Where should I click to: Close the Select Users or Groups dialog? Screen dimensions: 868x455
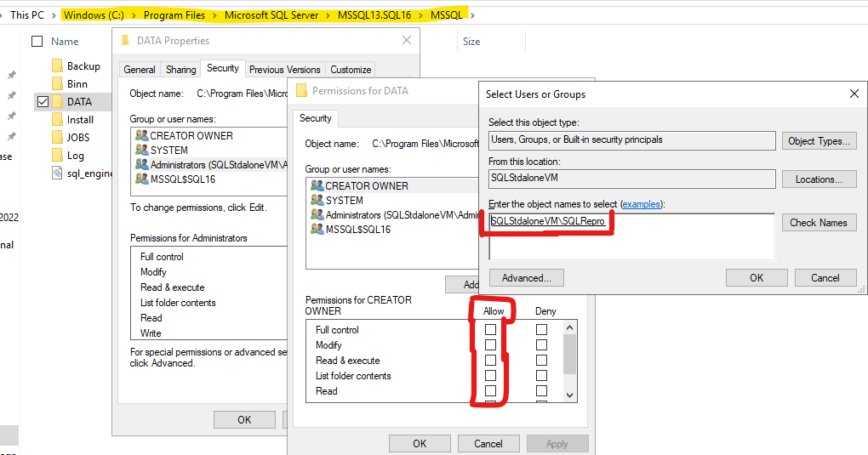[x=854, y=94]
